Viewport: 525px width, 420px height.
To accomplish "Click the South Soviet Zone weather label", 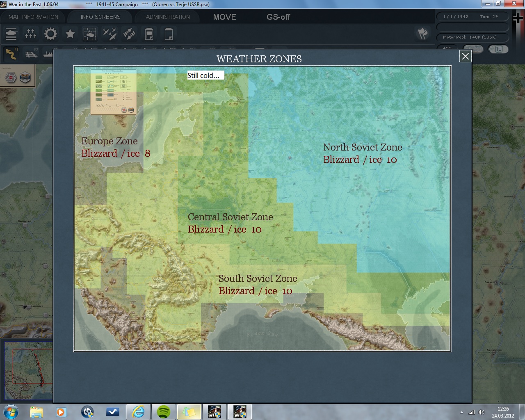I will (258, 285).
